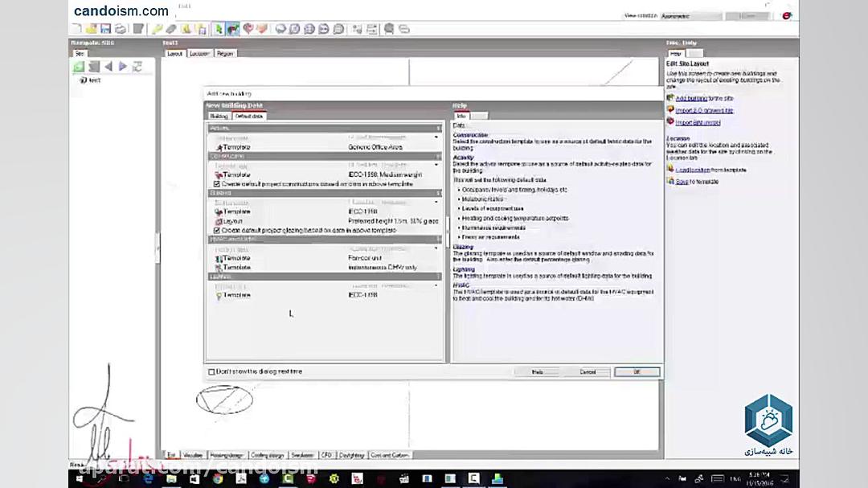The width and height of the screenshot is (868, 488).
Task: Select the green arrow Select tool
Action: tap(219, 29)
